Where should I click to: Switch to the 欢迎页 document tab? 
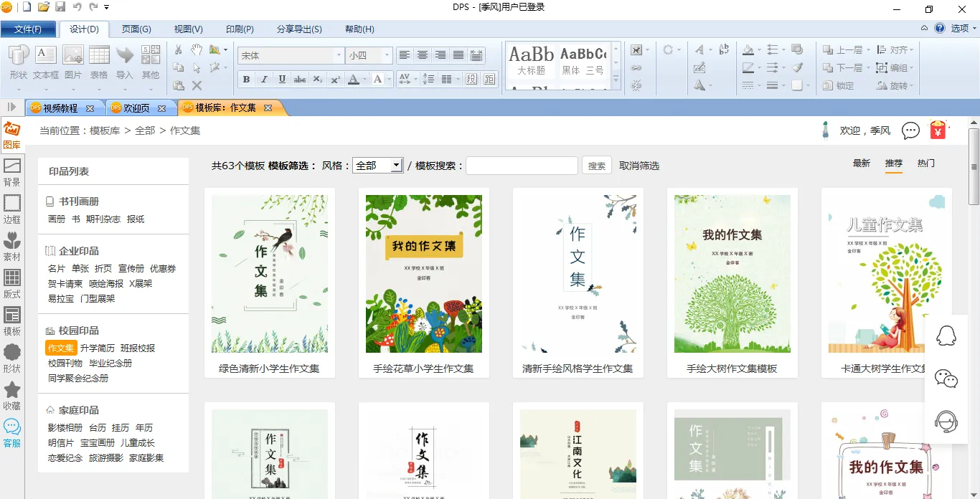(x=136, y=108)
